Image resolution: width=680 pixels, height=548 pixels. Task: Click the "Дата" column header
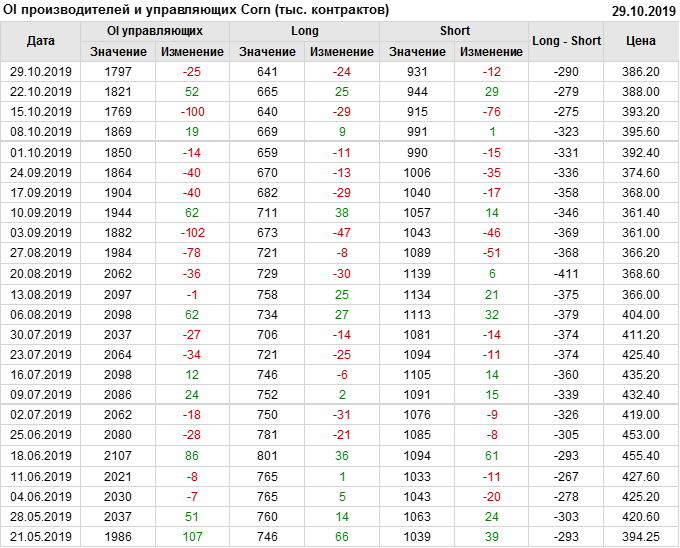pos(41,41)
